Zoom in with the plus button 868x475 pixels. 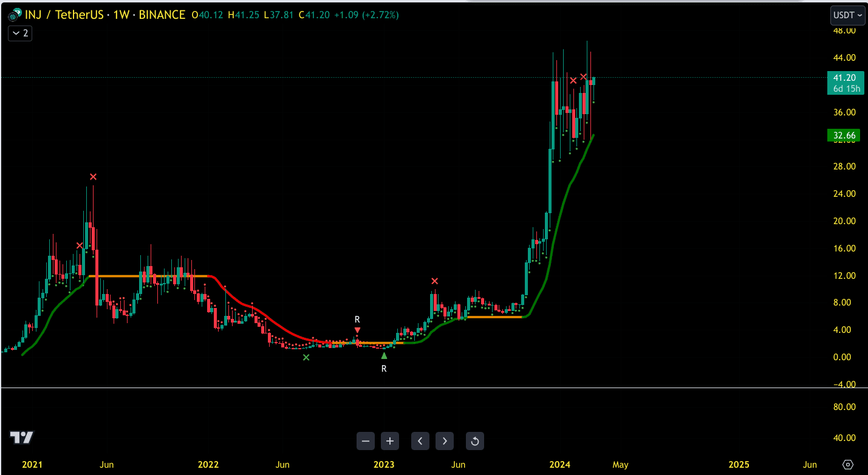point(390,441)
